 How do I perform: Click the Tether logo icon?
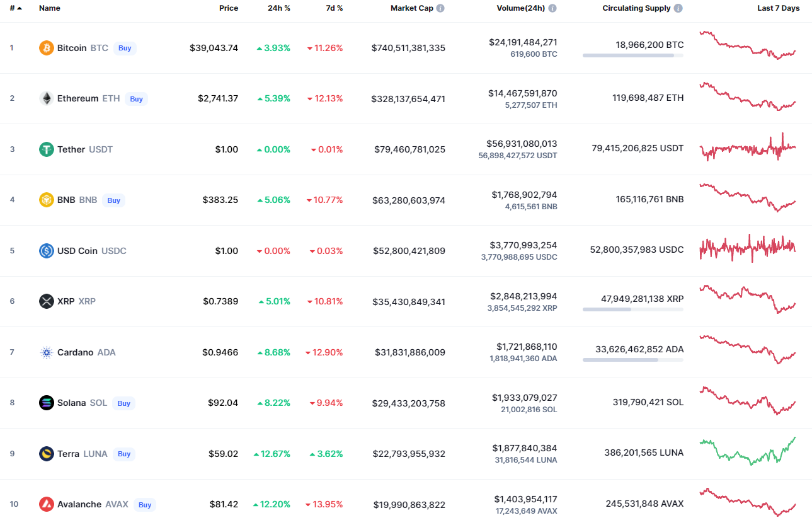(47, 149)
